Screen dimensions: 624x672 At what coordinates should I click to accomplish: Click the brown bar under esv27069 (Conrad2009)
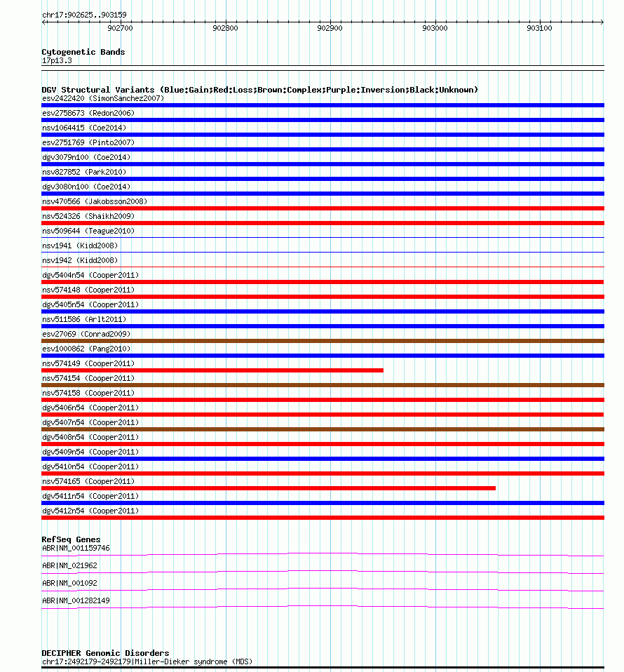(x=323, y=341)
